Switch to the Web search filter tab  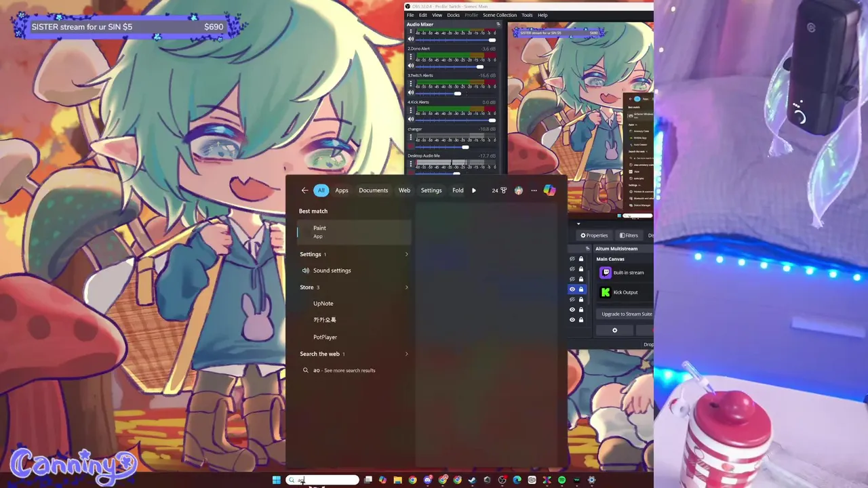click(404, 190)
